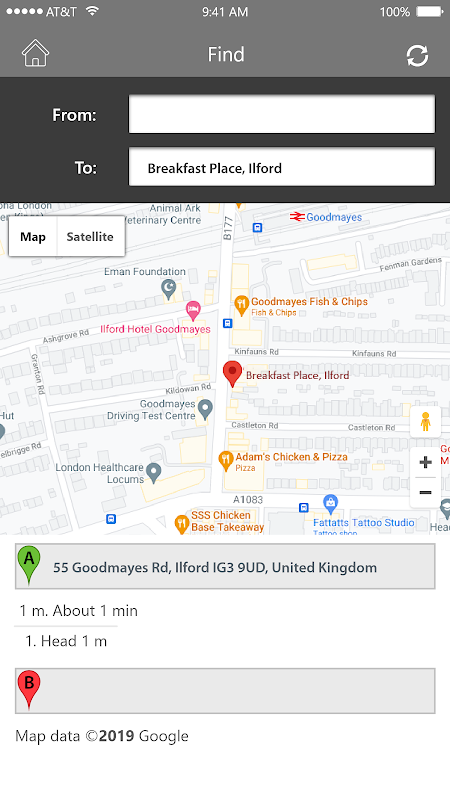
Task: Edit the To destination field
Action: [x=282, y=167]
